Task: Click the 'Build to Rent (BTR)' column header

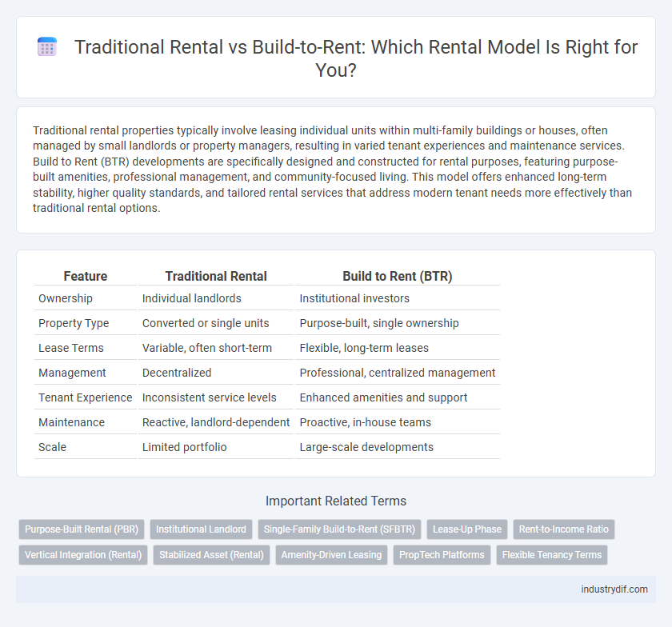Action: coord(398,276)
